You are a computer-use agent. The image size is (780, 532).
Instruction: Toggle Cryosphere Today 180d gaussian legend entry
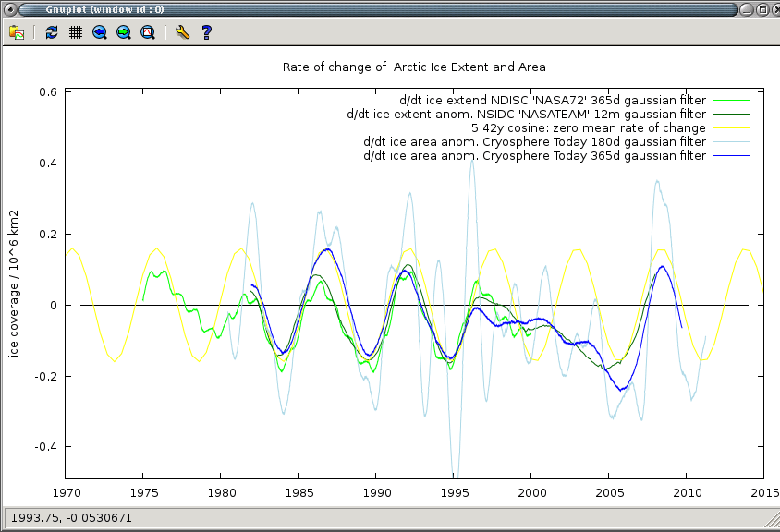pyautogui.click(x=535, y=142)
